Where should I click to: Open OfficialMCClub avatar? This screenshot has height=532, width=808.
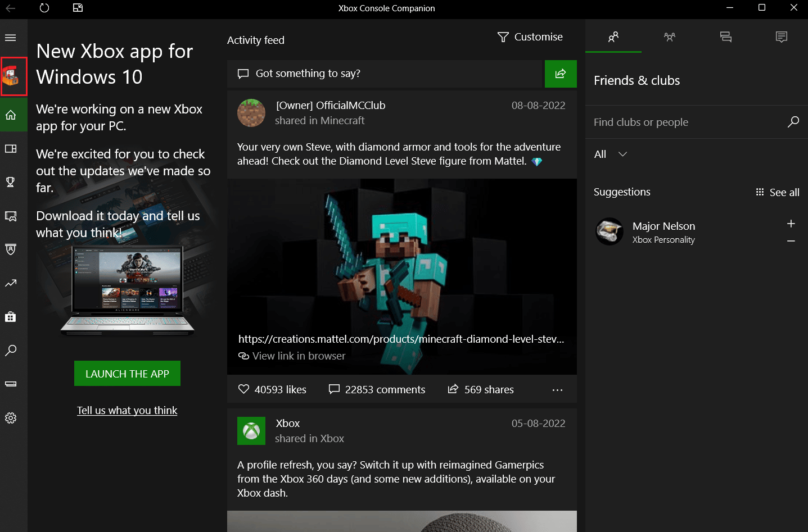251,113
